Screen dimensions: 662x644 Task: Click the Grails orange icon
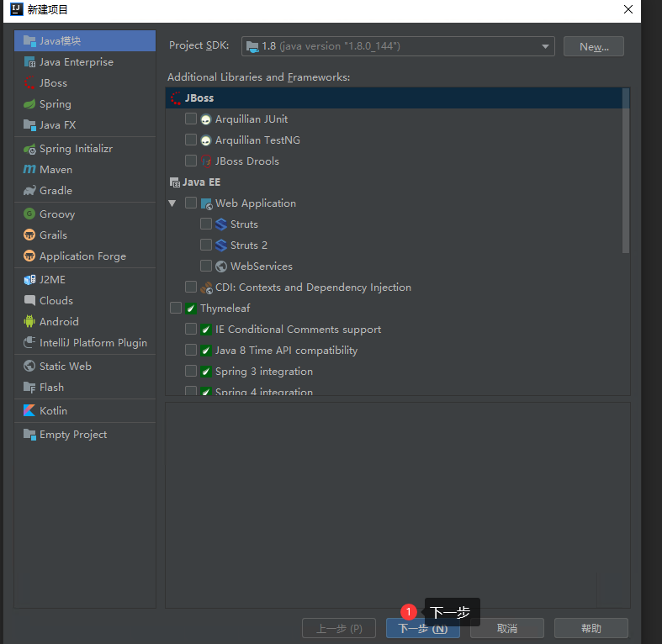point(29,235)
